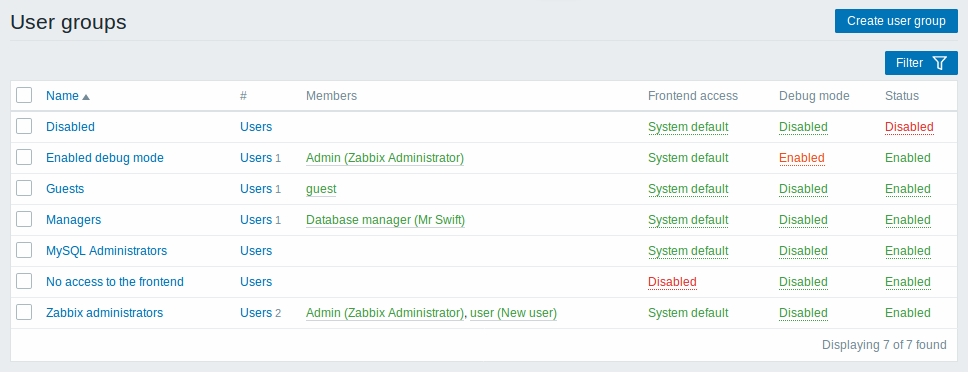Tick the Guests group checkbox
968x372 pixels.
pyautogui.click(x=24, y=188)
